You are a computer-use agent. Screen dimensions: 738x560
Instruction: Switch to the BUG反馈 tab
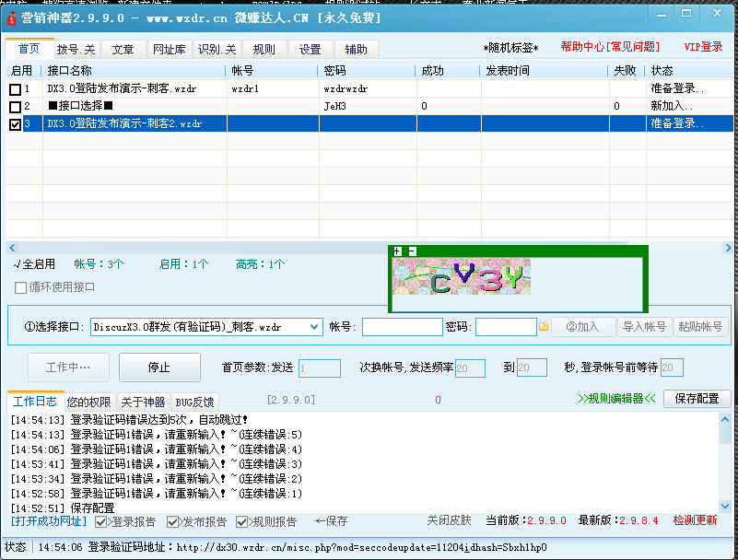click(x=194, y=402)
